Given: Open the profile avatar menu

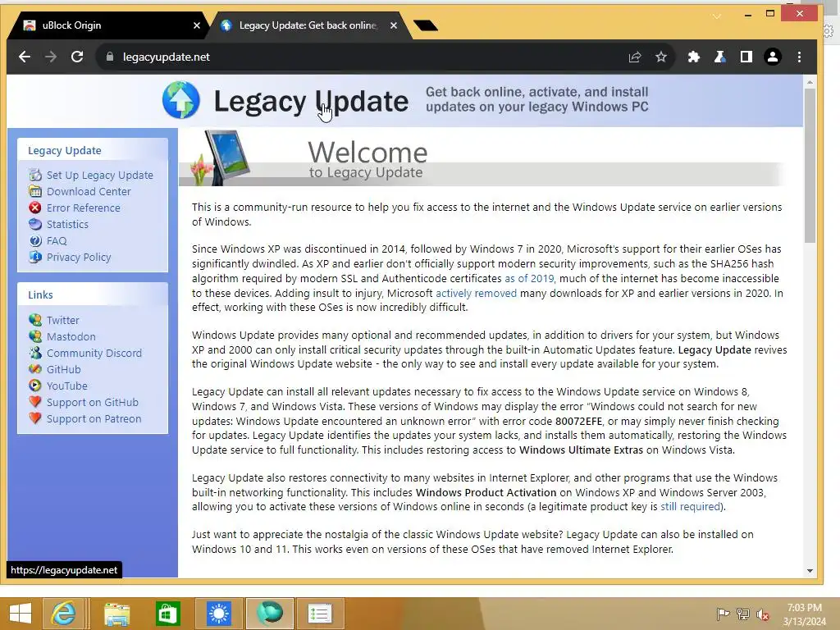Looking at the screenshot, I should [x=773, y=57].
